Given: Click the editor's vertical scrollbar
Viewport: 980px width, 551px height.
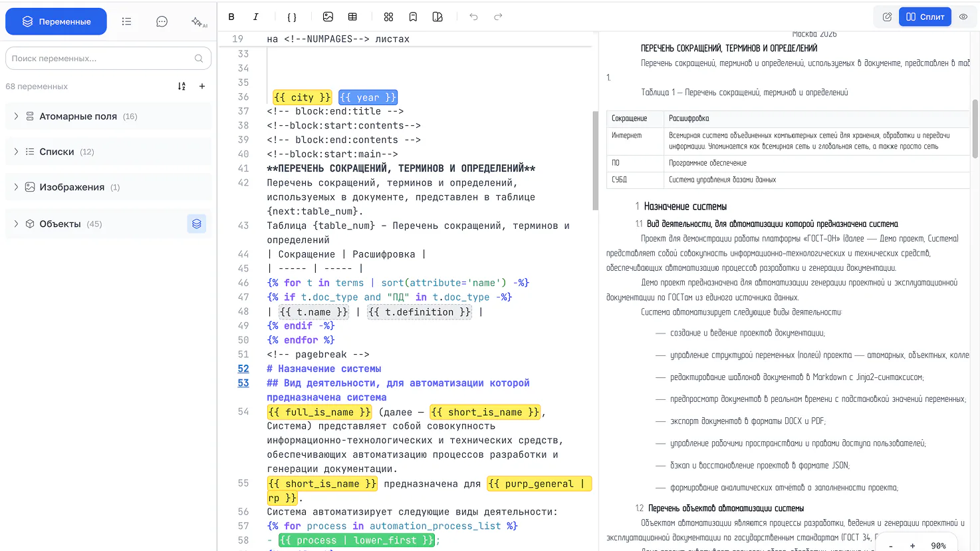Looking at the screenshot, I should pos(595,160).
